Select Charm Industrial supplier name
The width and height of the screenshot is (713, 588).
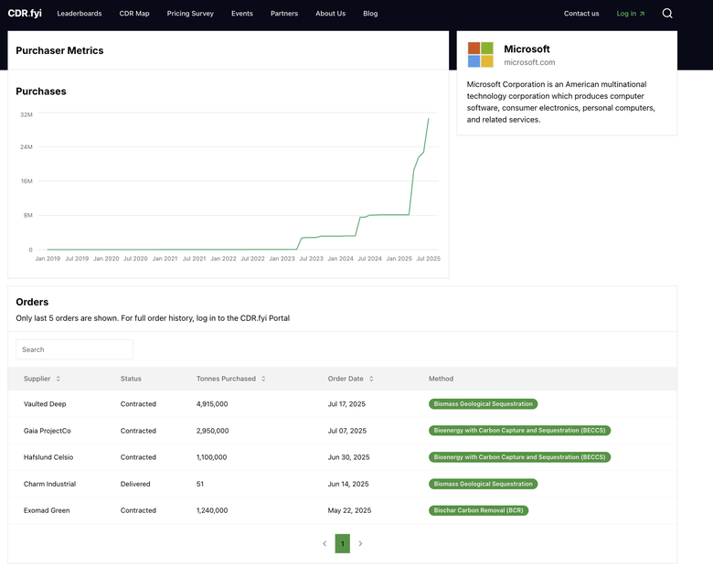click(49, 484)
